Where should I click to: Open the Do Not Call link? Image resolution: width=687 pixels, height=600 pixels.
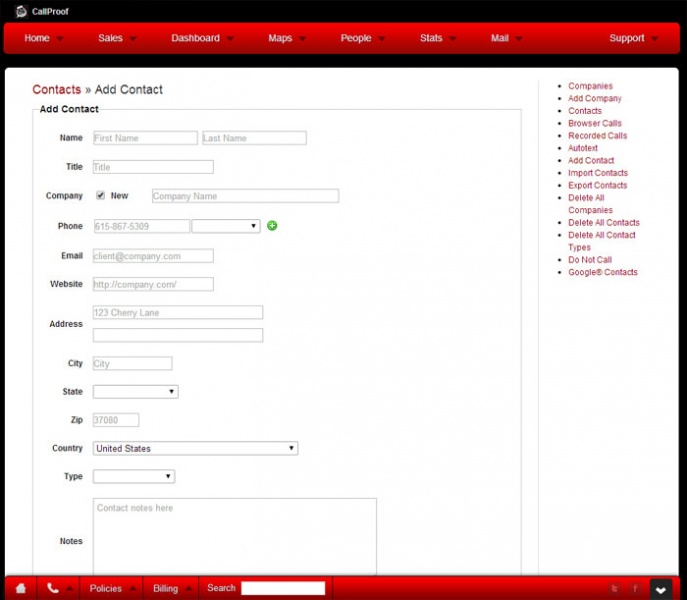coord(590,259)
